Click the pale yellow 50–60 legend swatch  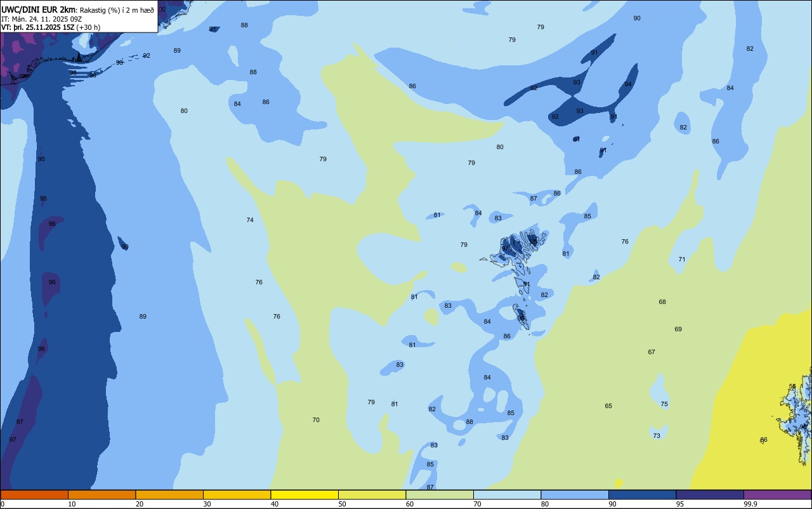click(372, 494)
